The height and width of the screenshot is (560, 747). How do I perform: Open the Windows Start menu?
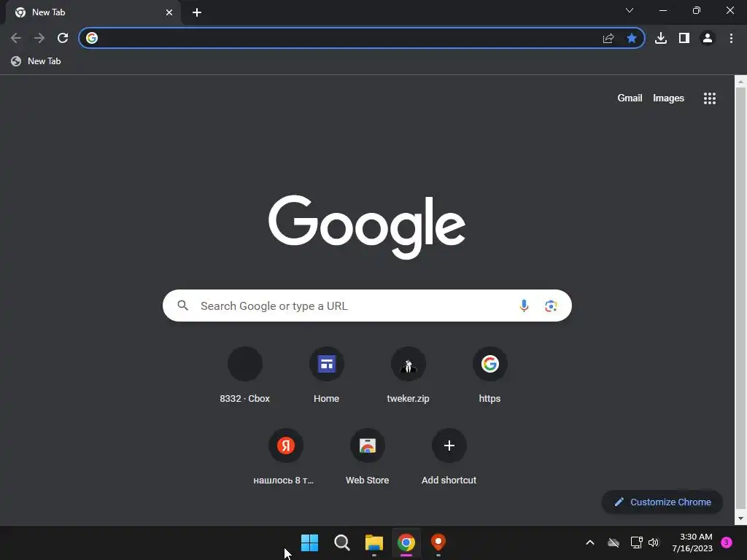click(309, 542)
